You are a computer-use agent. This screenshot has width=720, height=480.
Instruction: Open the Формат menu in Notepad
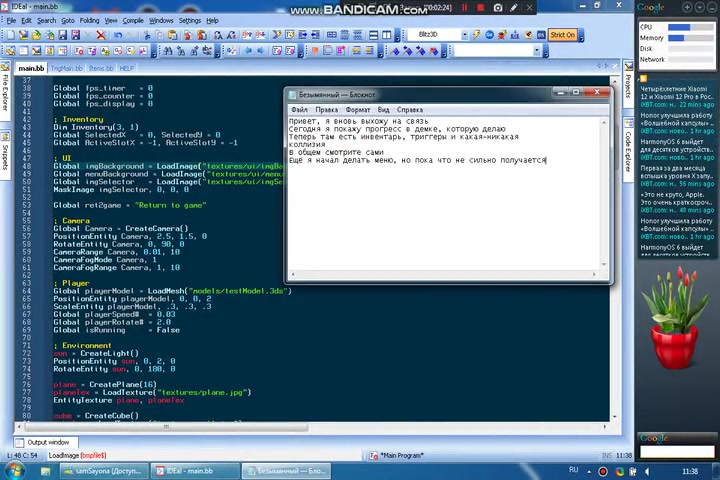tap(358, 109)
